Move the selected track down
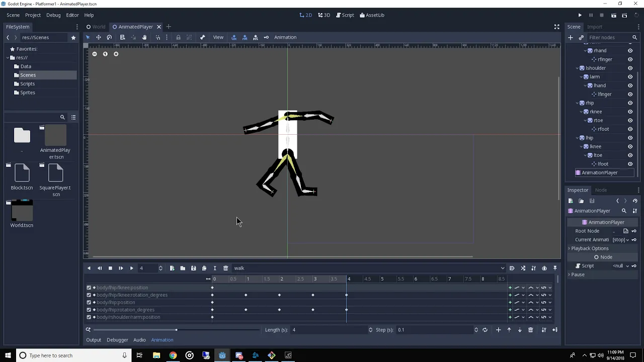 click(x=520, y=330)
